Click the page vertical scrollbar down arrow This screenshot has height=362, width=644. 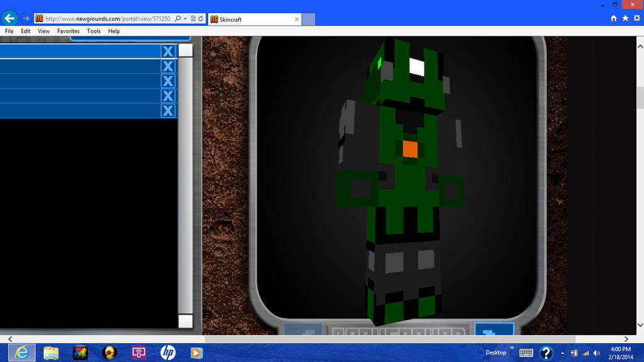tap(640, 325)
